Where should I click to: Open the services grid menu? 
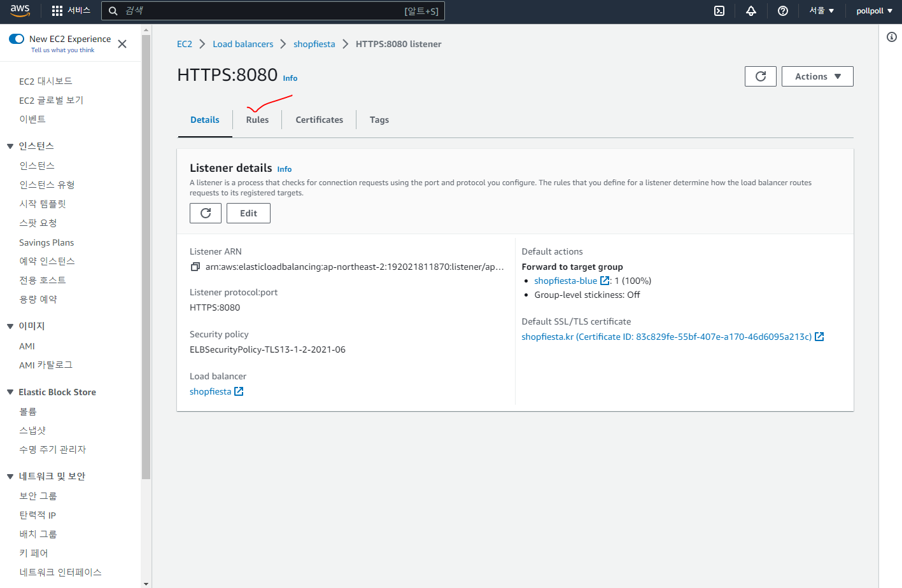point(57,11)
